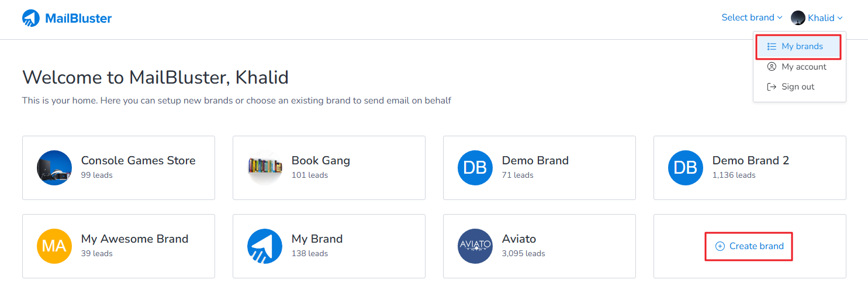Open My account from the user menu
The width and height of the screenshot is (868, 300).
point(804,67)
